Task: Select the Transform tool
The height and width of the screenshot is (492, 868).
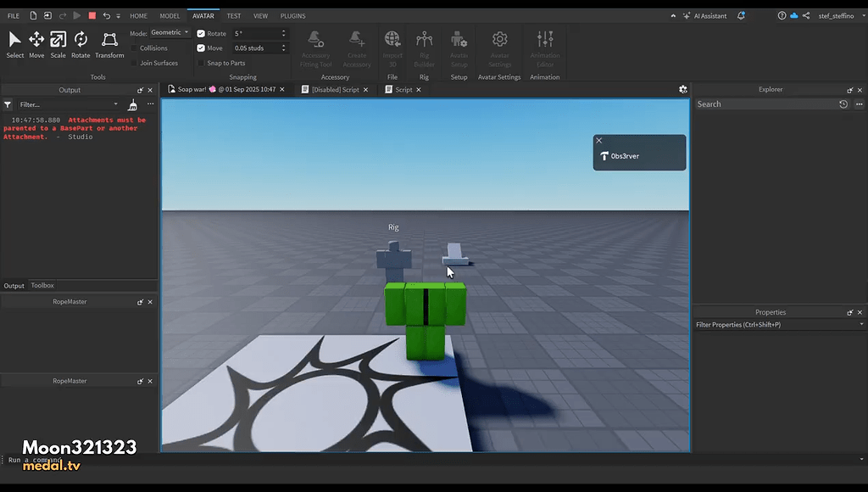Action: tap(108, 42)
